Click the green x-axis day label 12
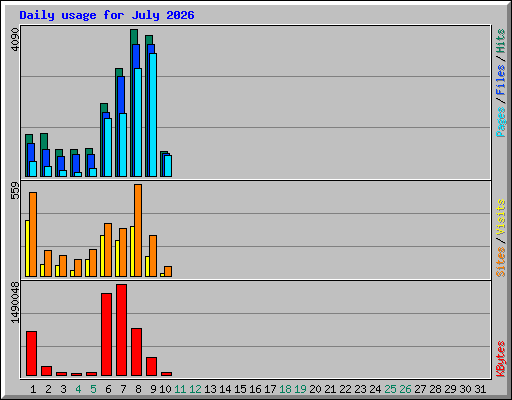Image resolution: width=512 pixels, height=400 pixels. point(195,389)
